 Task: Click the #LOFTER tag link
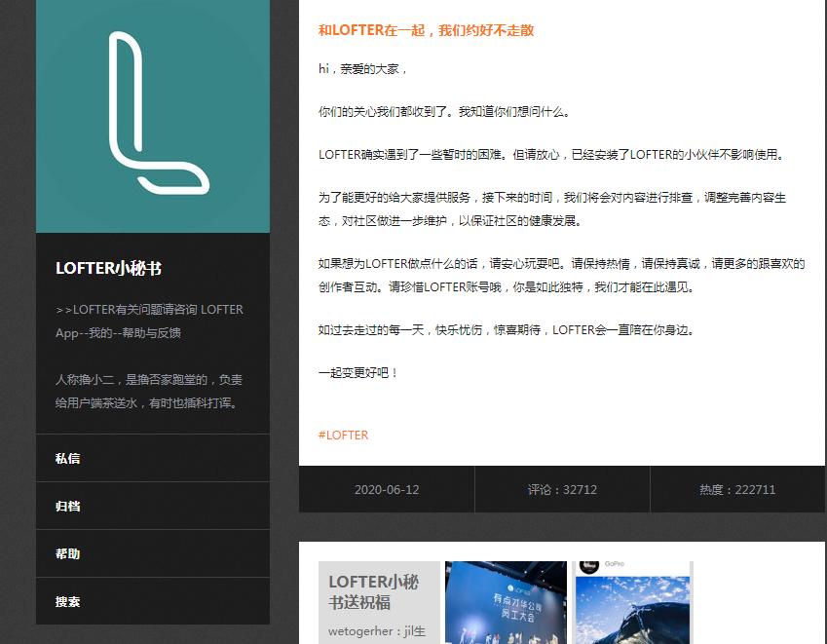[343, 436]
